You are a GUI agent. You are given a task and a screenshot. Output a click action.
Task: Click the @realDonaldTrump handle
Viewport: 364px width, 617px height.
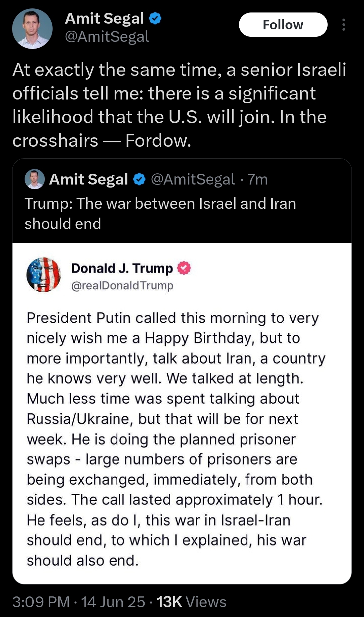point(122,285)
